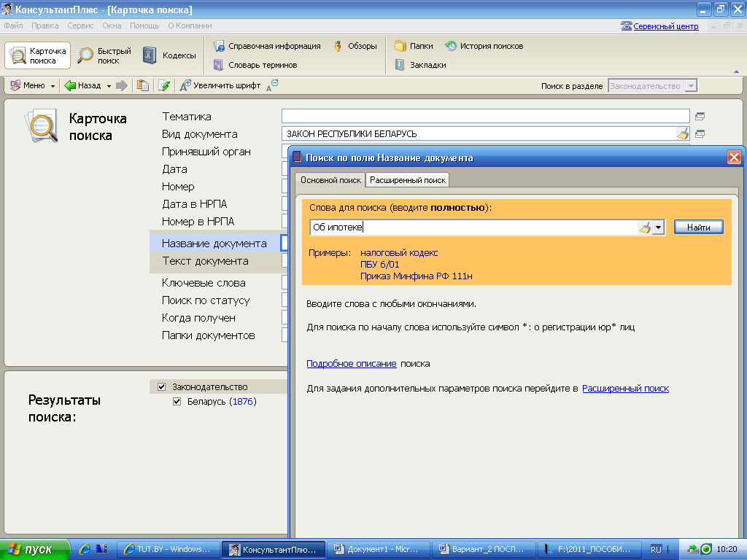This screenshot has width=747, height=560.
Task: Open the Помощь menu
Action: 144,26
